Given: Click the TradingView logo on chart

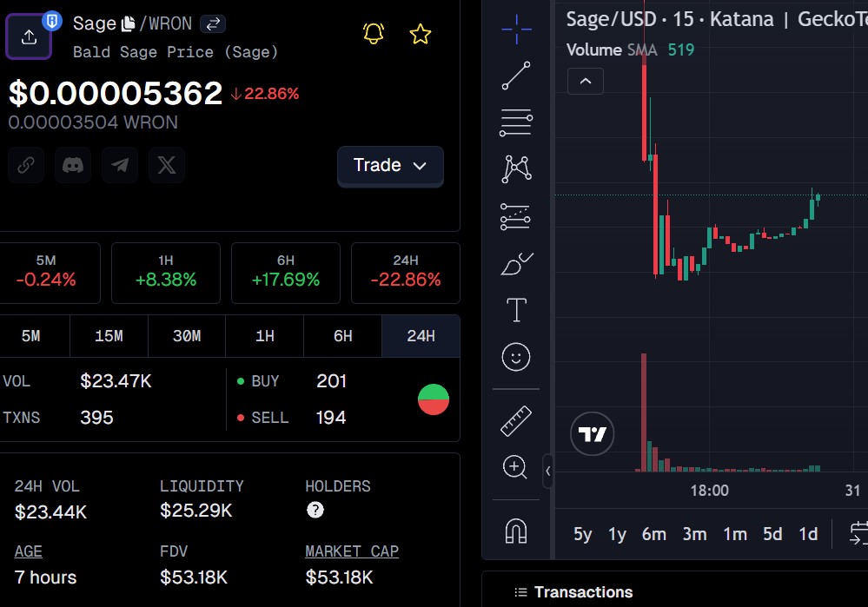Looking at the screenshot, I should [x=593, y=434].
